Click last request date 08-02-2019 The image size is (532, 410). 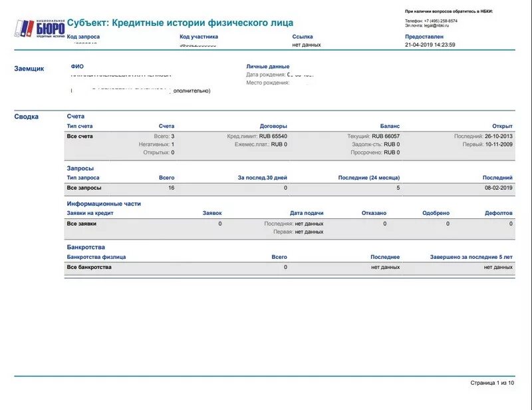tap(498, 188)
